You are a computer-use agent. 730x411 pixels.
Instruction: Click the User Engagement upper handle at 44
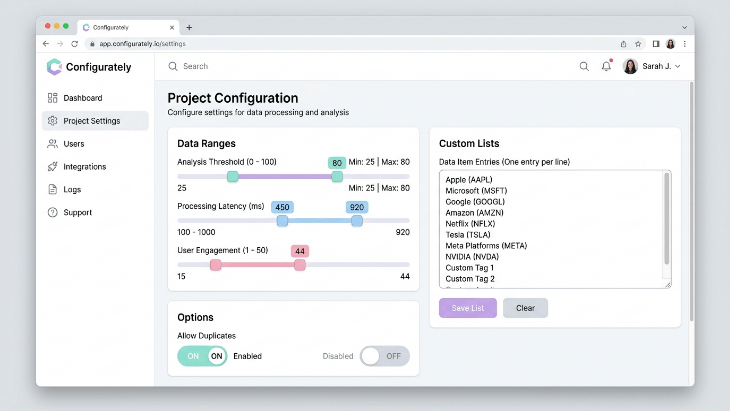click(300, 265)
